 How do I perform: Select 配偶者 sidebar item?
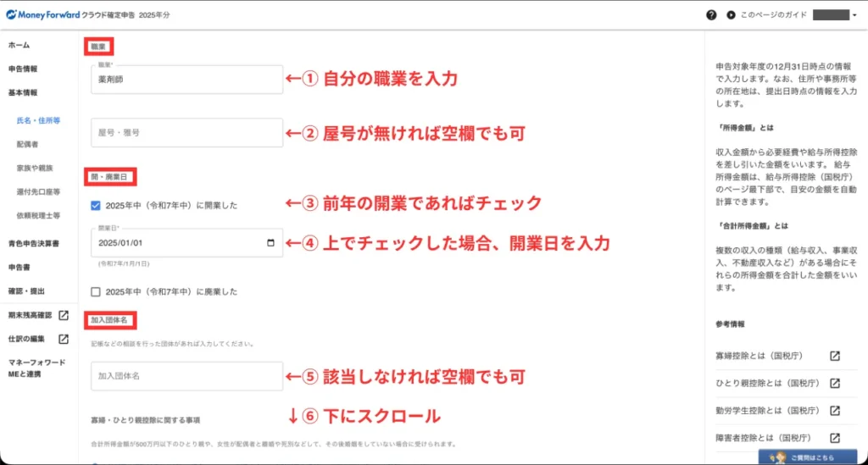[27, 144]
